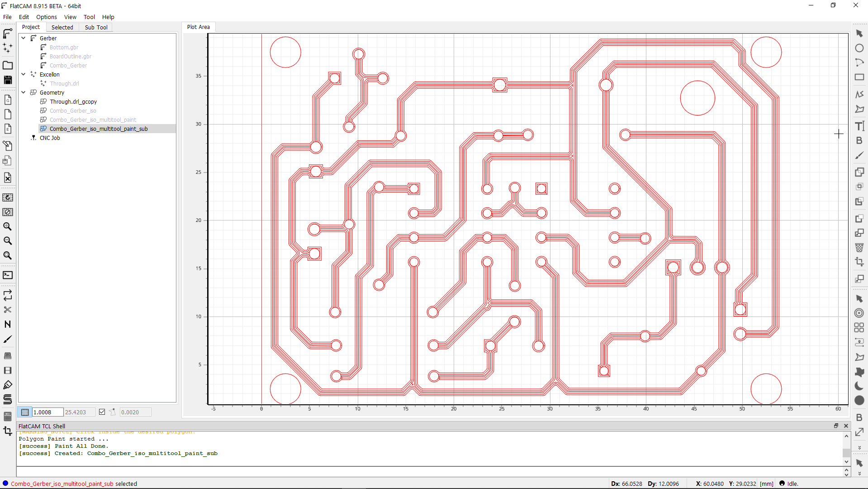This screenshot has width=868, height=489.
Task: Toggle the grid snap button in bottom bar
Action: 25,412
